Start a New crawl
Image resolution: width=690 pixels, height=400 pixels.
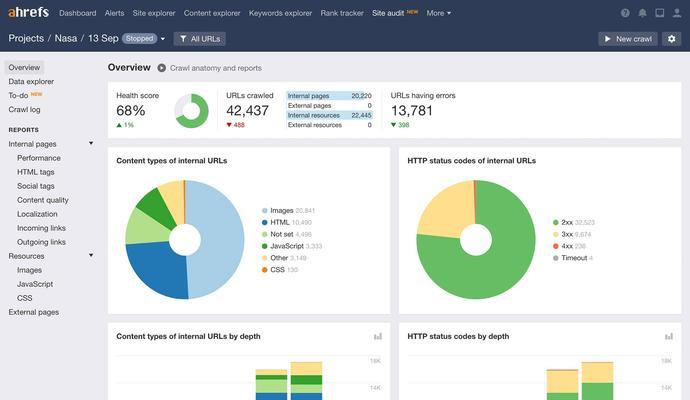[x=628, y=39]
